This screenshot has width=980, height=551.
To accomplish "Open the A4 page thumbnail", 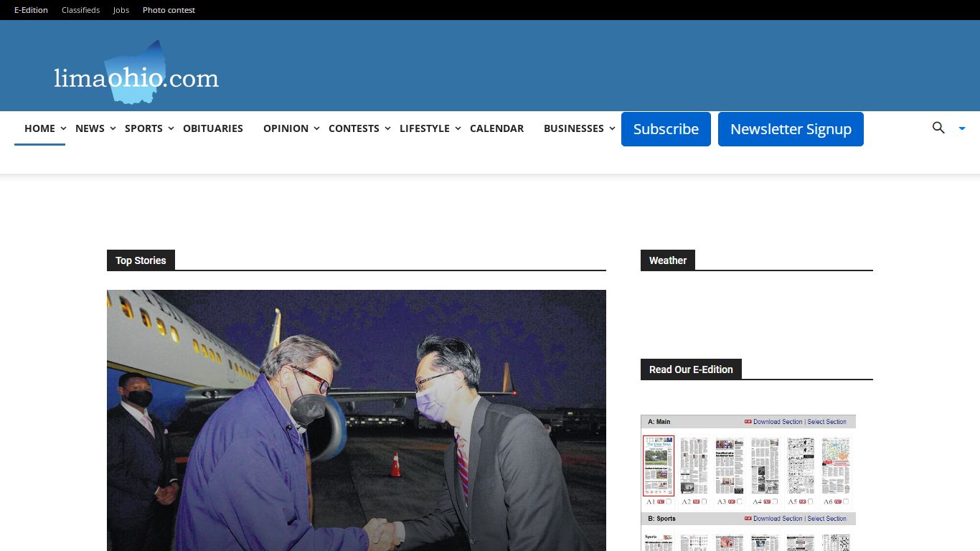I will [x=765, y=466].
